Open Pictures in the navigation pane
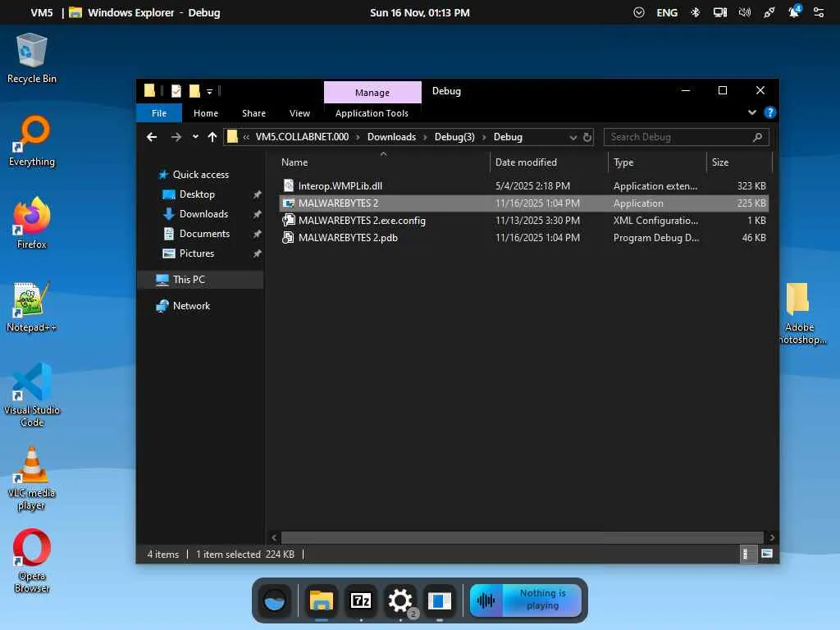840x630 pixels. pyautogui.click(x=197, y=253)
